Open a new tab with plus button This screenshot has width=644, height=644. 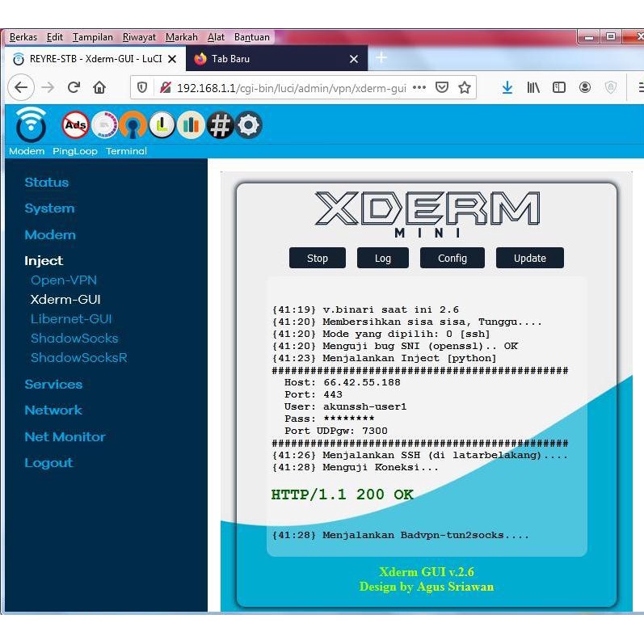coord(381,57)
